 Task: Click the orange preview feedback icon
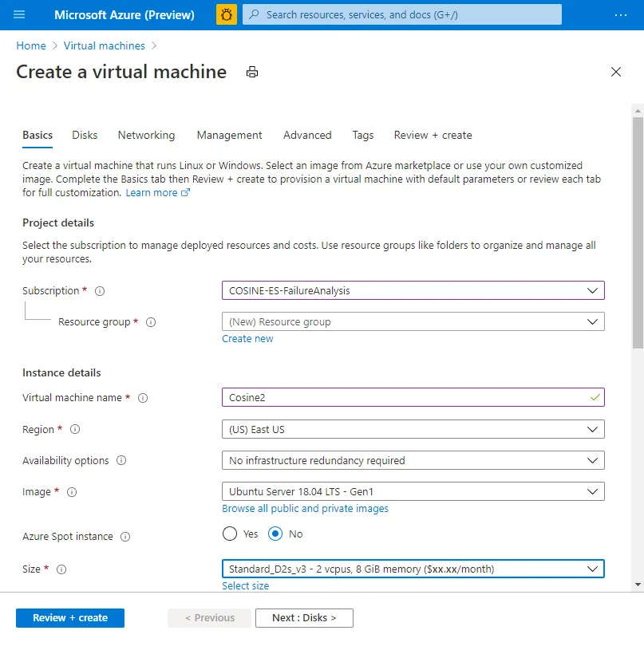[227, 14]
